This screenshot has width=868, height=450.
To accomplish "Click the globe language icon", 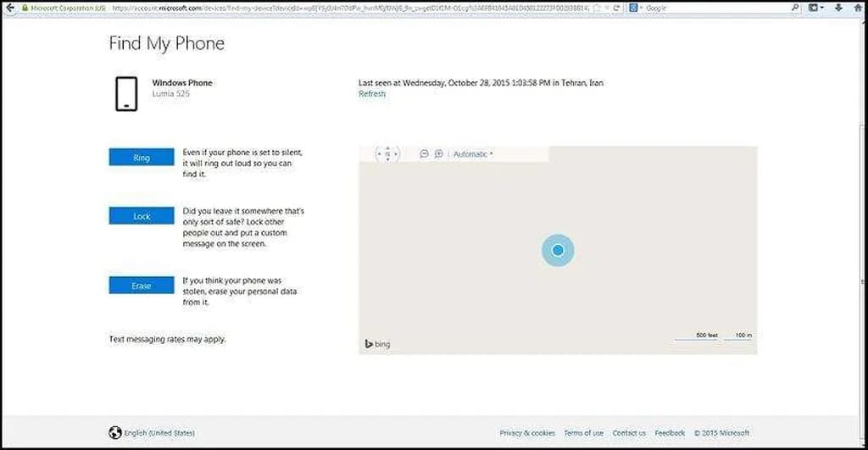I will tap(115, 433).
